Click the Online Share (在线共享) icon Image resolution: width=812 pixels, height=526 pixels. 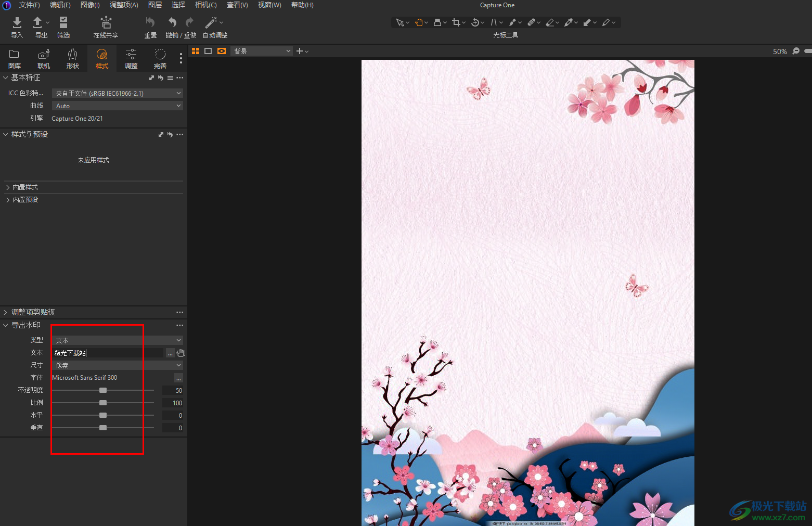tap(106, 23)
